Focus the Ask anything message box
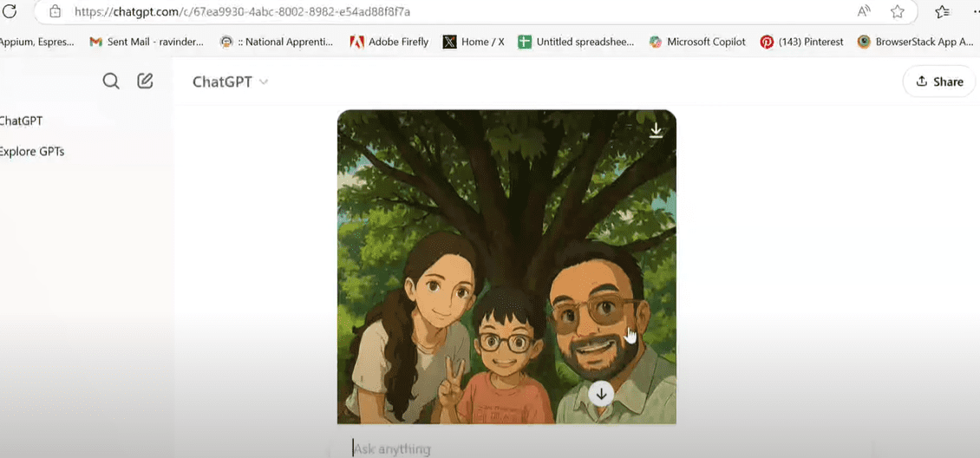Screen dimensions: 980x458 600,448
